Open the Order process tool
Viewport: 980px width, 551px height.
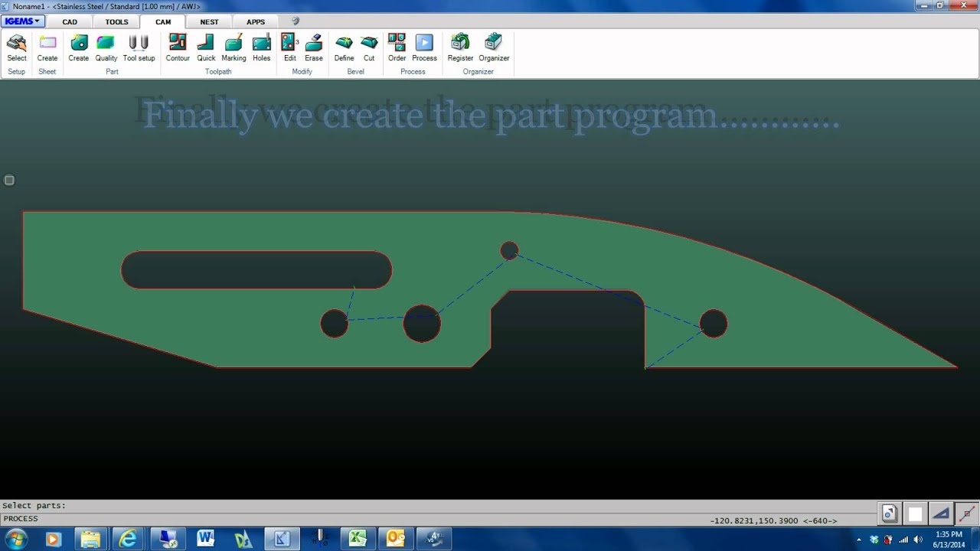tap(397, 47)
